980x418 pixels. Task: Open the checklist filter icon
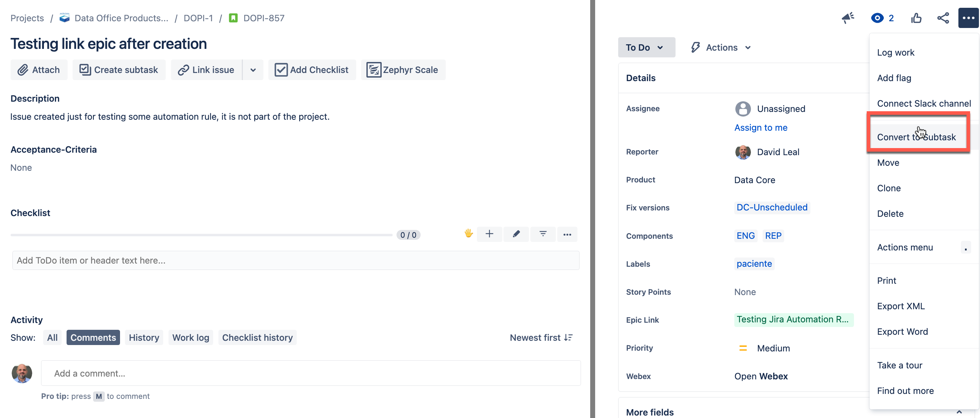(543, 234)
